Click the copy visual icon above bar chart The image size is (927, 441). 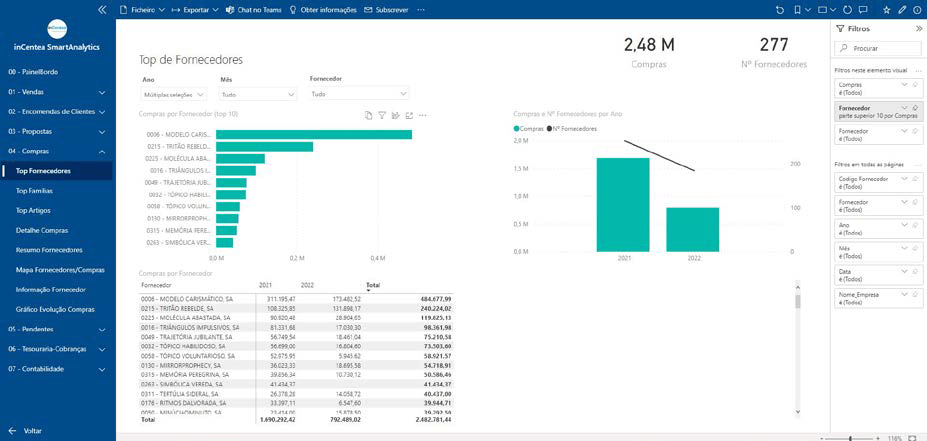click(x=368, y=116)
